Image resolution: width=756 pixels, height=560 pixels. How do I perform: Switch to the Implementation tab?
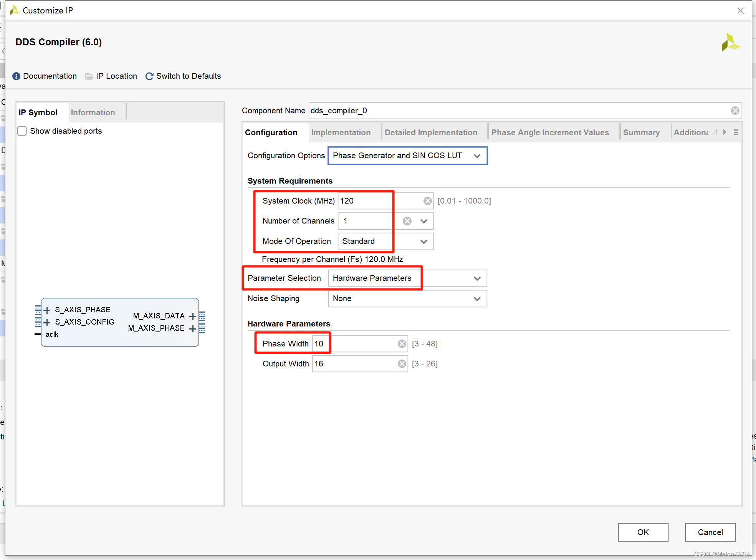point(341,133)
